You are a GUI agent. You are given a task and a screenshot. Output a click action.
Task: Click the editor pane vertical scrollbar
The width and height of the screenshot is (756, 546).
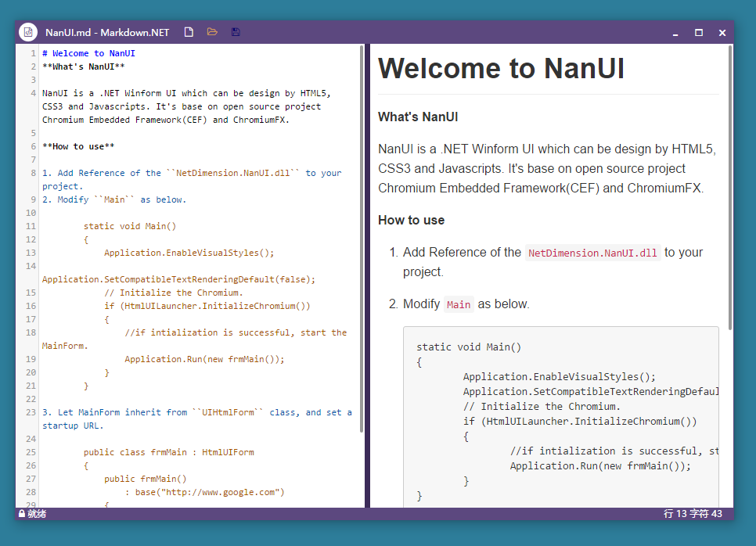(x=362, y=235)
